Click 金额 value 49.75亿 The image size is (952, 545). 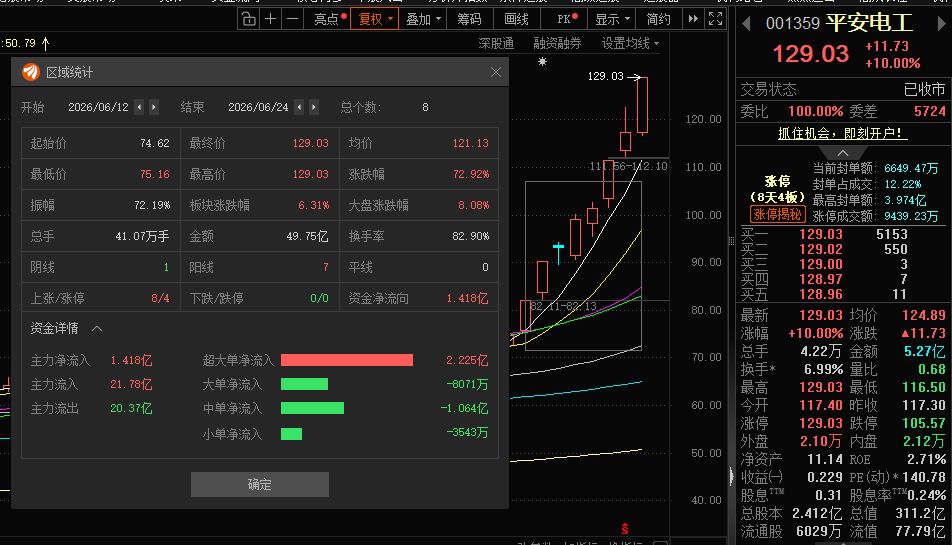(x=307, y=236)
